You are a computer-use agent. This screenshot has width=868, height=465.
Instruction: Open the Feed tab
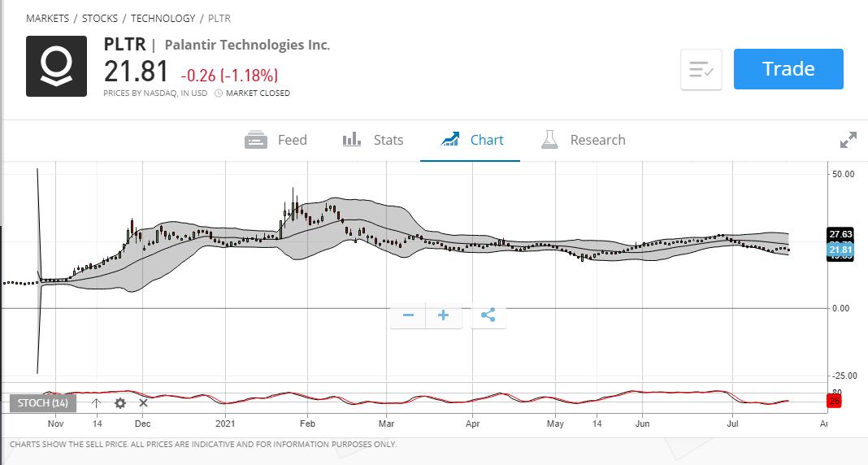click(x=276, y=140)
